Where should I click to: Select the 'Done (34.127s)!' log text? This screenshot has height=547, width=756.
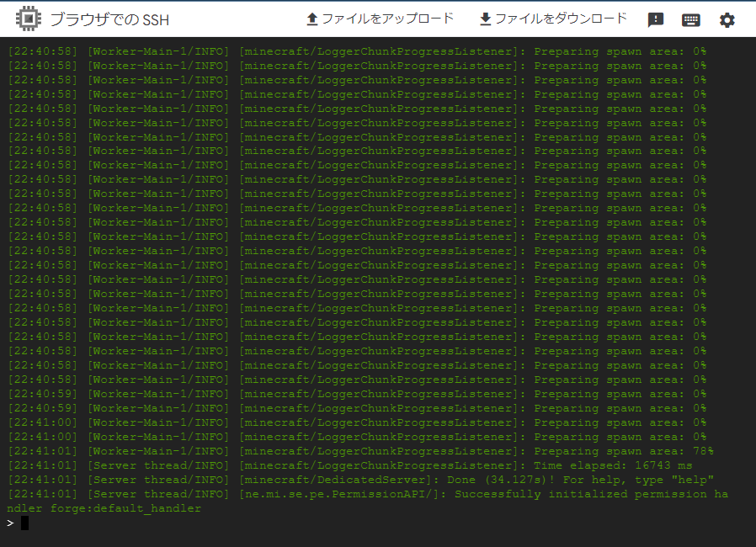click(x=501, y=480)
